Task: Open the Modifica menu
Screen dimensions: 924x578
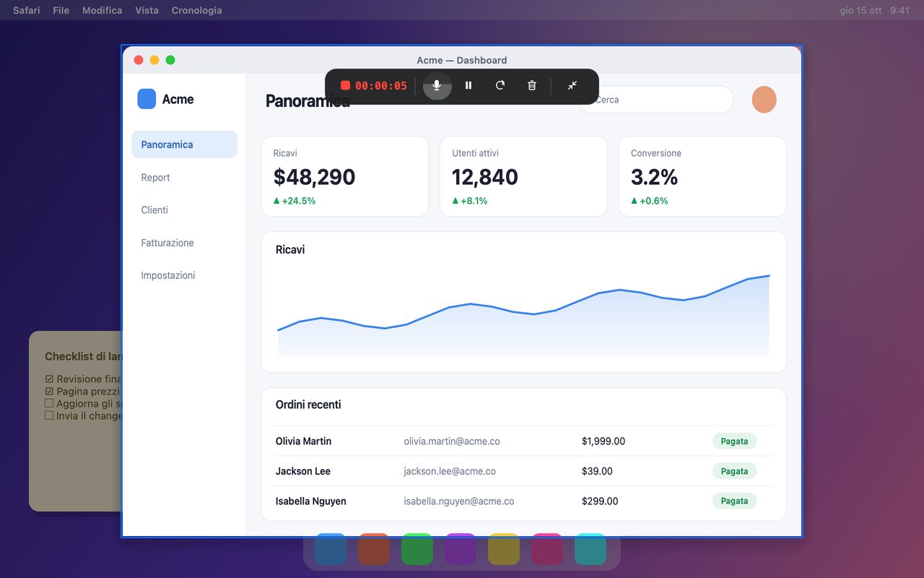Action: click(103, 10)
